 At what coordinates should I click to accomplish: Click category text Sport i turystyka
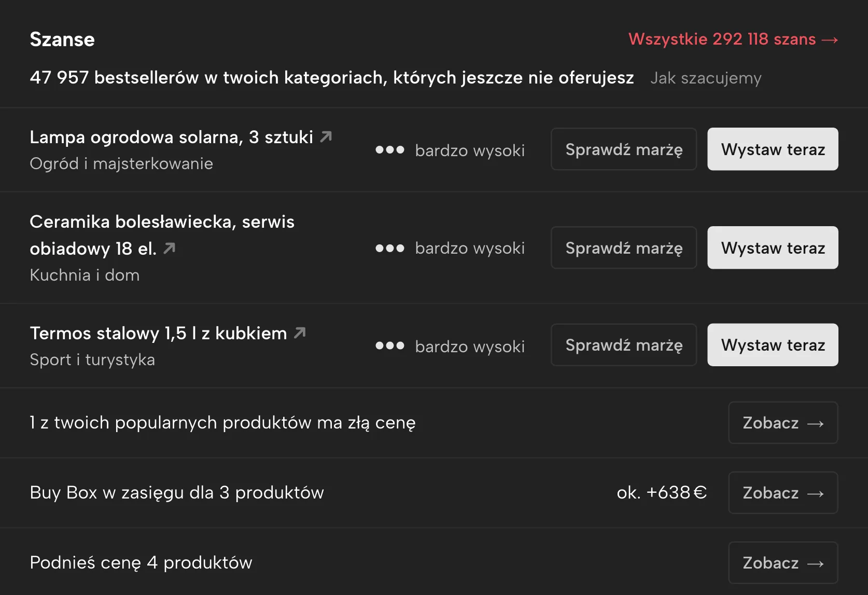coord(92,359)
